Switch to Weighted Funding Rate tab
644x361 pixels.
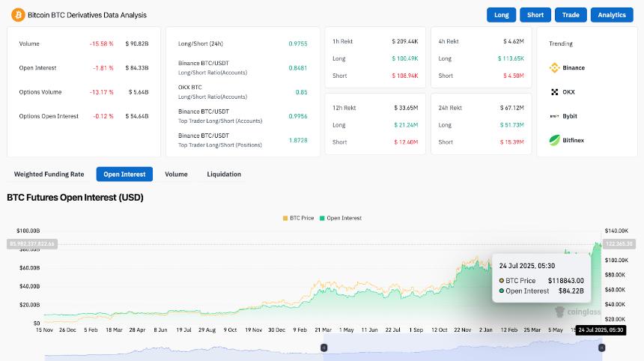49,175
